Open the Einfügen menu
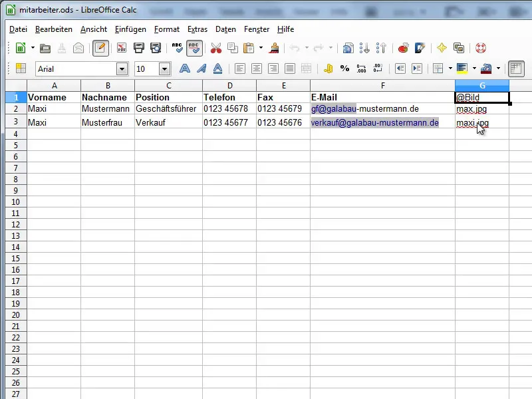Viewport: 532px width, 399px height. [130, 29]
